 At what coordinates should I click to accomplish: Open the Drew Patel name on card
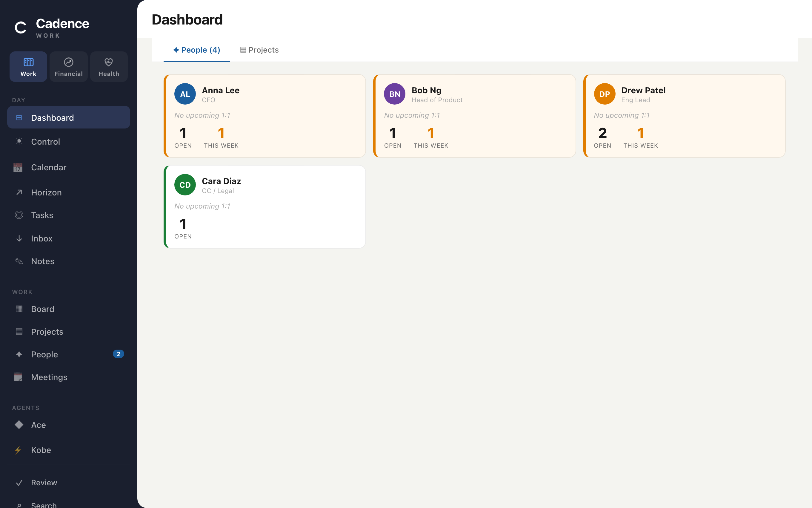pos(643,90)
